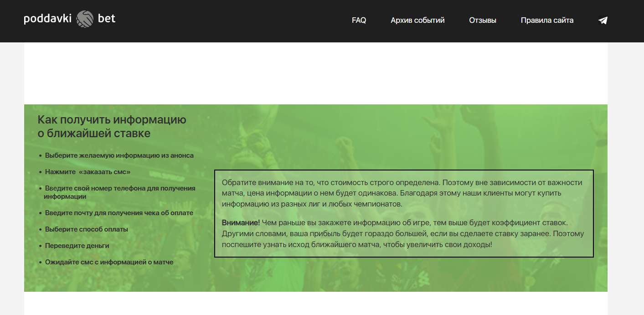Select step "Введите свой номер телефона"

[120, 188]
